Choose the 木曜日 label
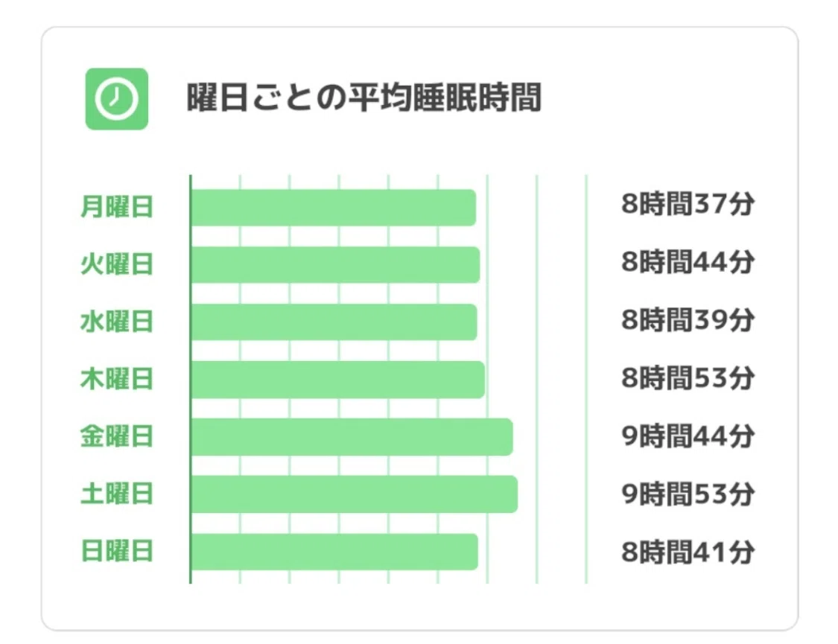The image size is (838, 644). [117, 379]
